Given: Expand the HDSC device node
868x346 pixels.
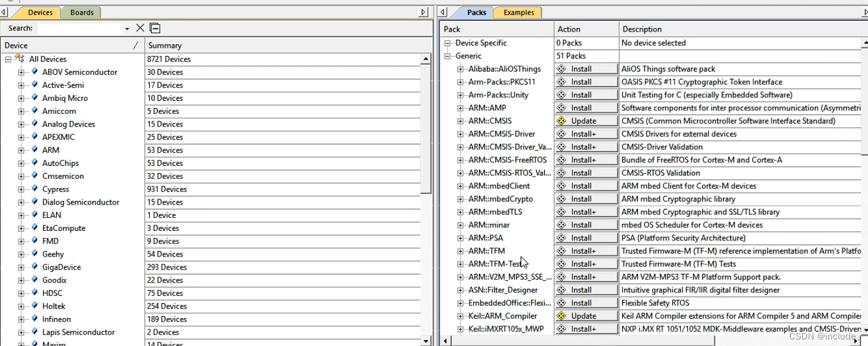Looking at the screenshot, I should click(21, 294).
